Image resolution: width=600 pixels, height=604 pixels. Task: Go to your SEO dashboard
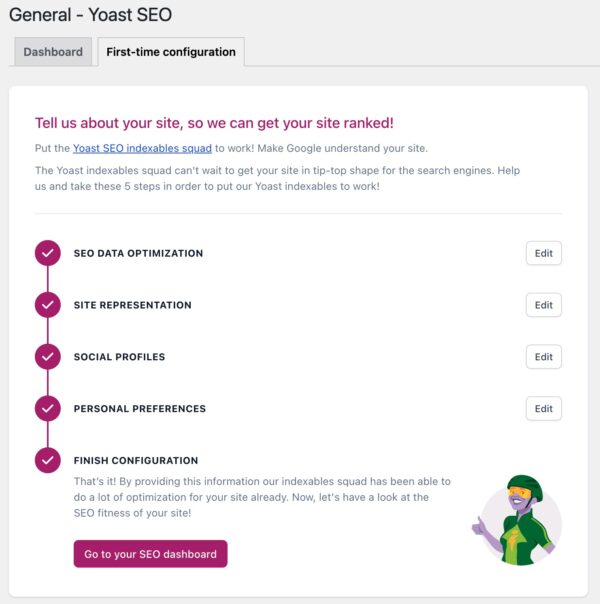coord(151,554)
